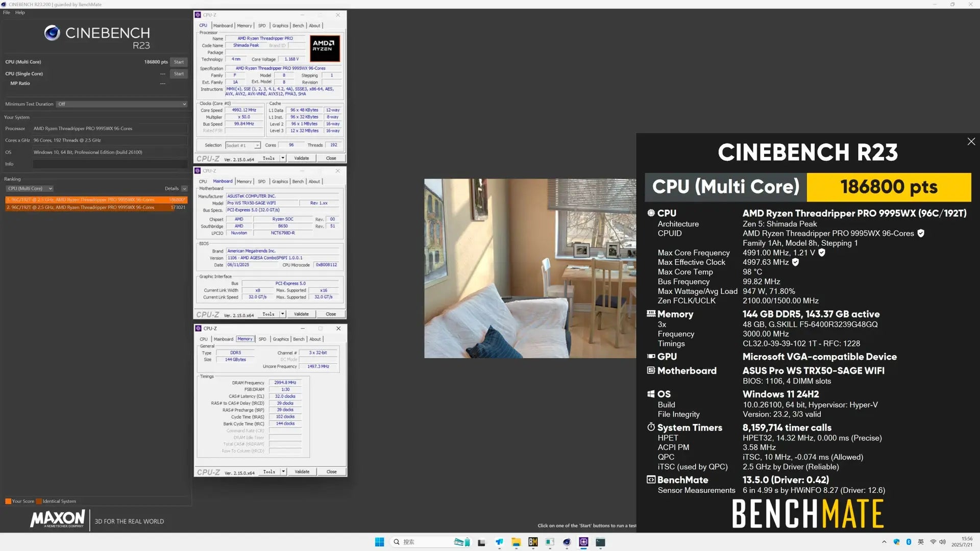980x551 pixels.
Task: Click the Windows Start button
Action: click(x=380, y=542)
